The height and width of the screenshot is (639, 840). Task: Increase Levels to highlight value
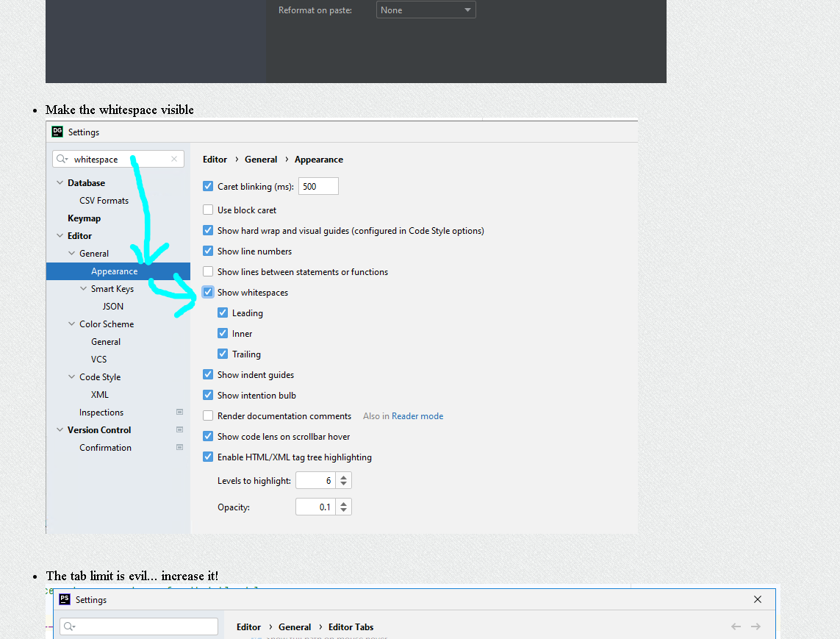344,476
